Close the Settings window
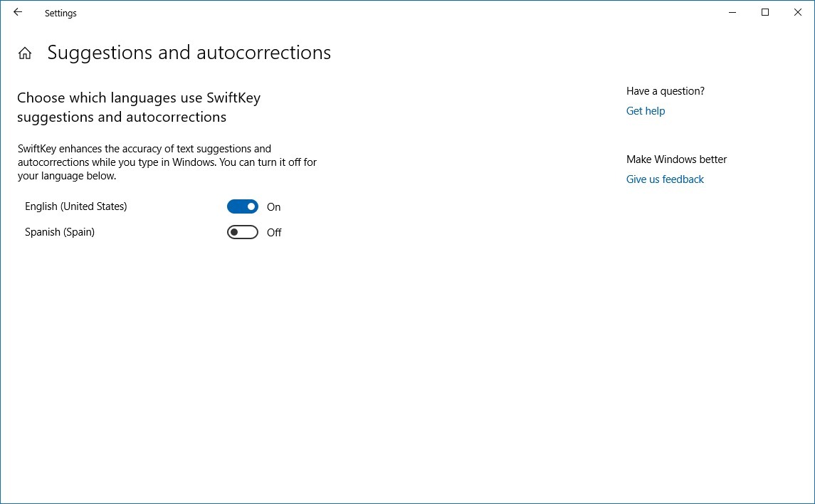 click(x=798, y=13)
